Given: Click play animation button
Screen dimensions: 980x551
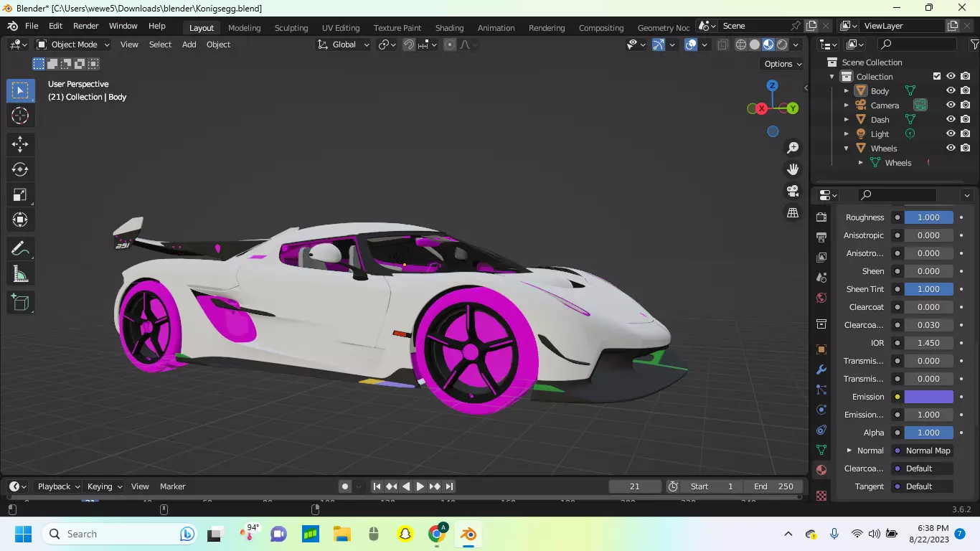Looking at the screenshot, I should click(420, 486).
